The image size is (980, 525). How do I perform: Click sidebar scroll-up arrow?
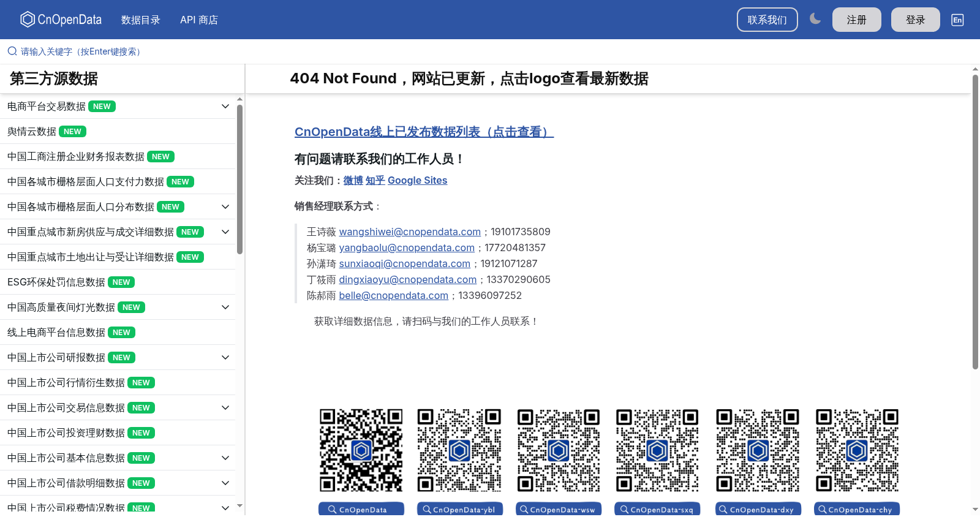click(240, 99)
